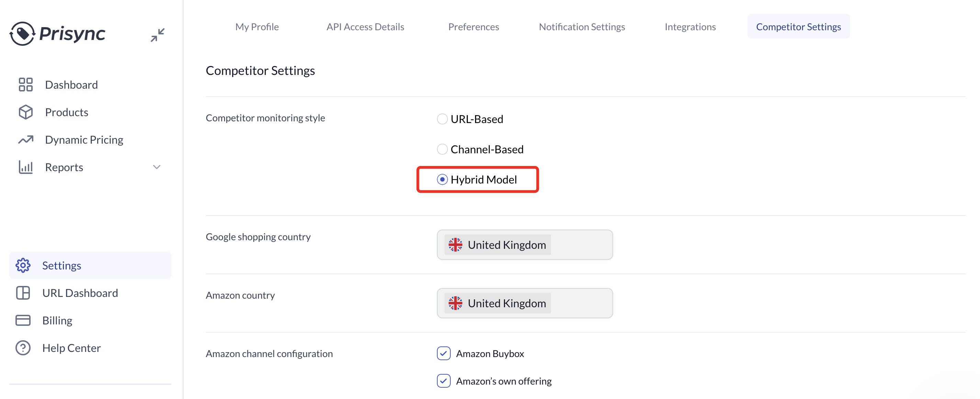Collapse the sidebar with the arrows icon
Image resolution: width=980 pixels, height=399 pixels.
coord(158,35)
